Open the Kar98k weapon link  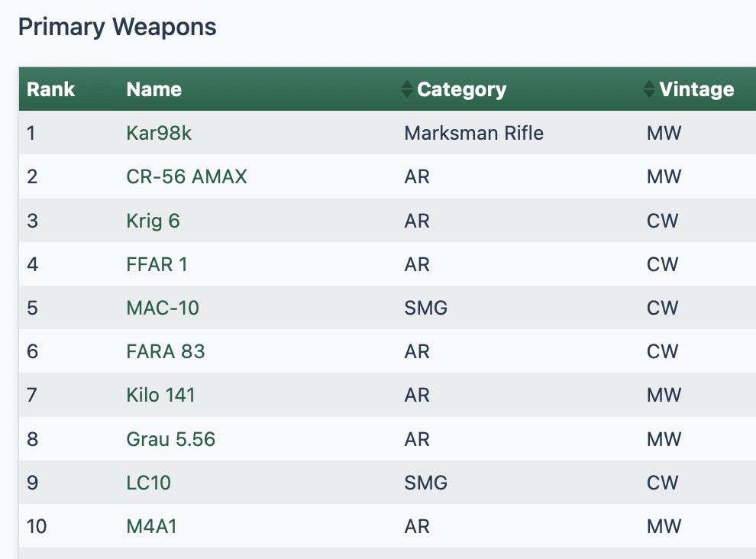(159, 133)
